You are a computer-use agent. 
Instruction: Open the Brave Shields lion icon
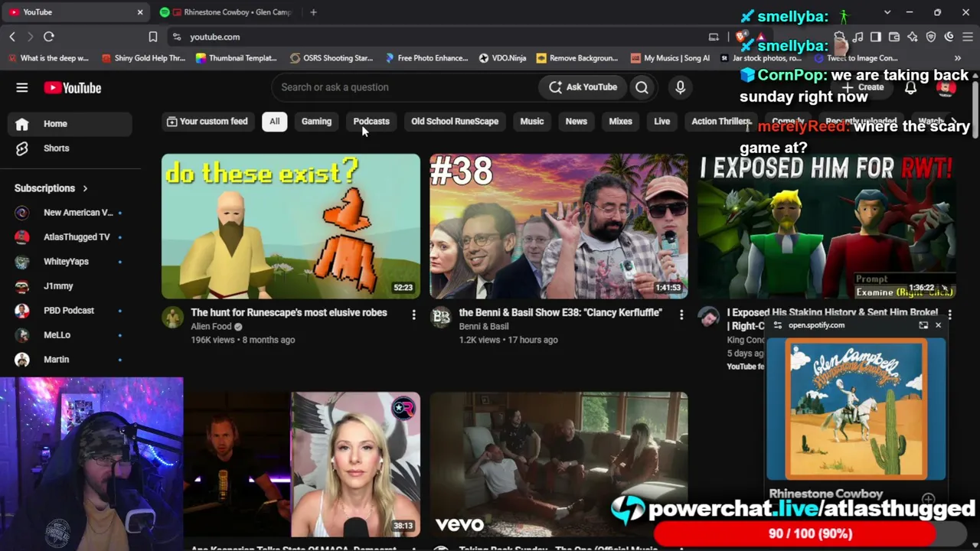point(740,37)
